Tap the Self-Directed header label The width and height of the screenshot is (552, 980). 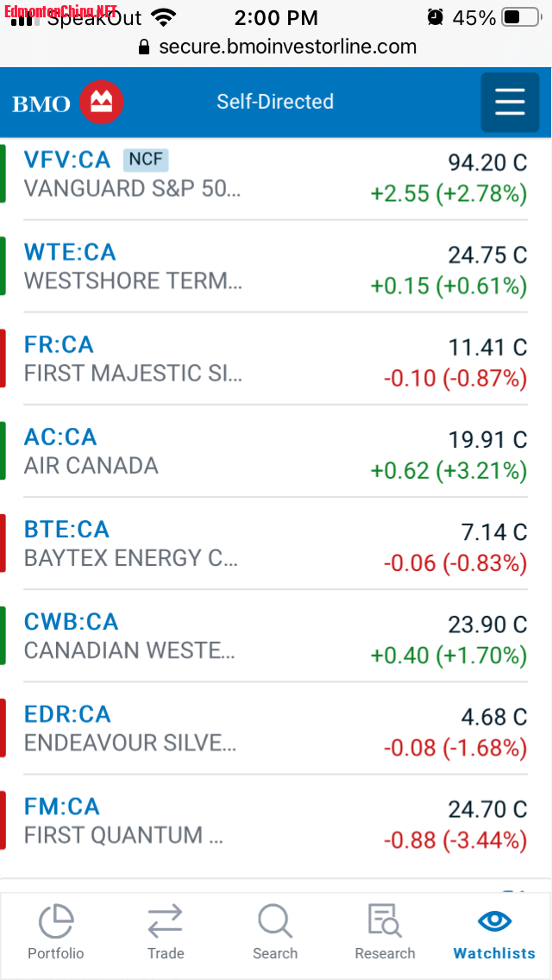coord(275,102)
